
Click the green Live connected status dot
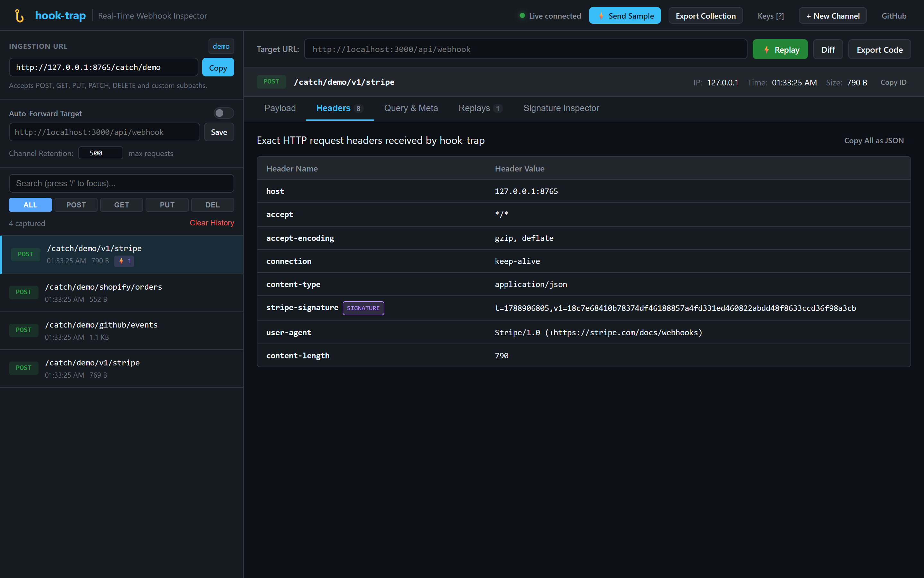522,16
